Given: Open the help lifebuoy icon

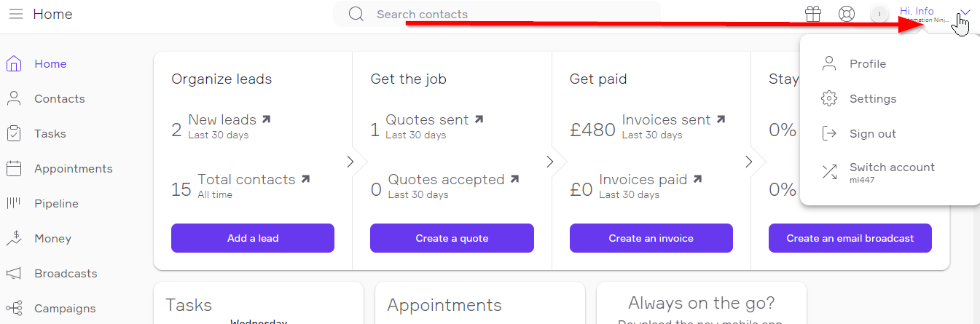Looking at the screenshot, I should 846,14.
